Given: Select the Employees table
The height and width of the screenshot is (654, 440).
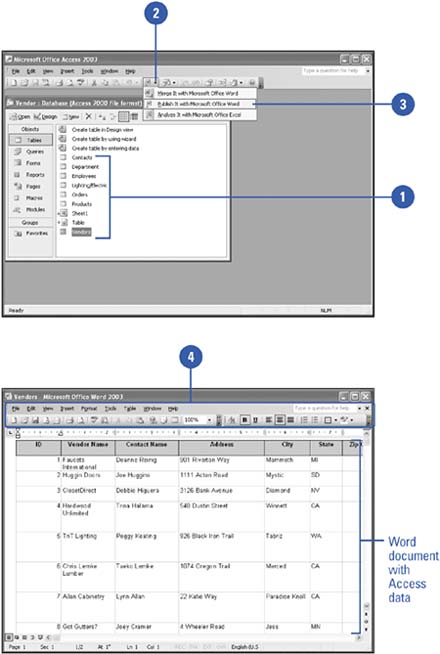Looking at the screenshot, I should pyautogui.click(x=83, y=176).
